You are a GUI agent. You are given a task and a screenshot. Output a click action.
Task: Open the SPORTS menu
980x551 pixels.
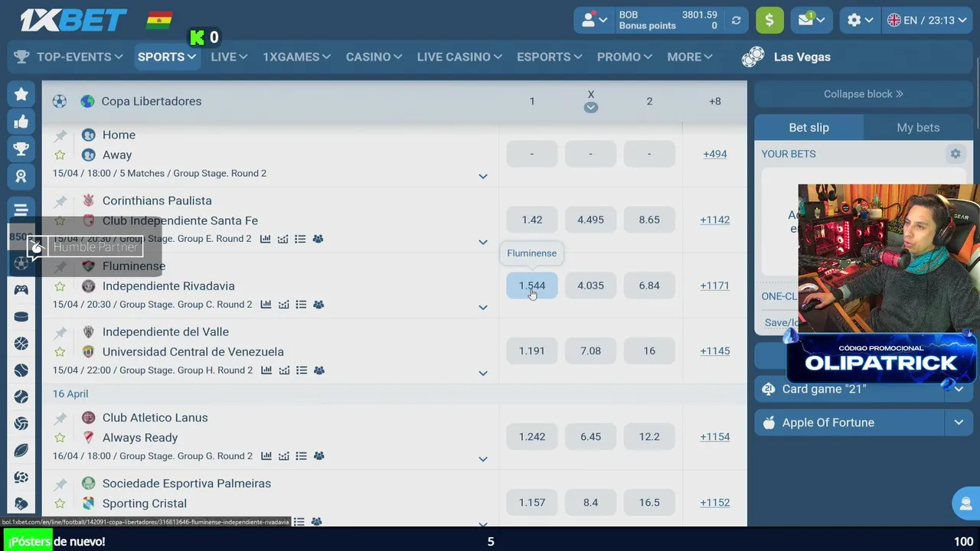click(x=167, y=57)
